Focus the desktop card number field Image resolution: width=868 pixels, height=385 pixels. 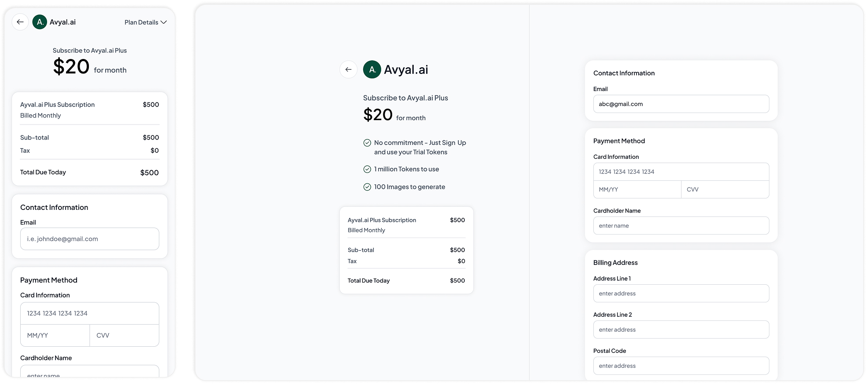681,172
